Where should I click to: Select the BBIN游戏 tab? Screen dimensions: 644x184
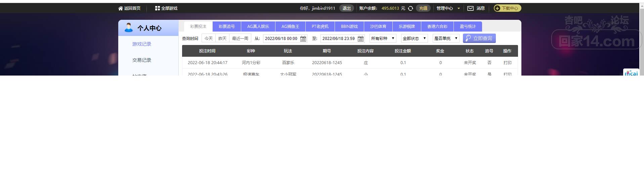349,27
